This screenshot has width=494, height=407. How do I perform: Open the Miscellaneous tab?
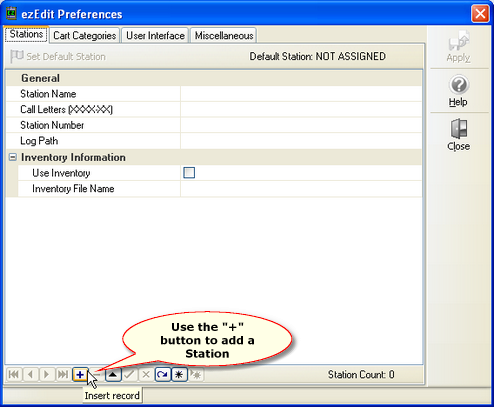224,35
